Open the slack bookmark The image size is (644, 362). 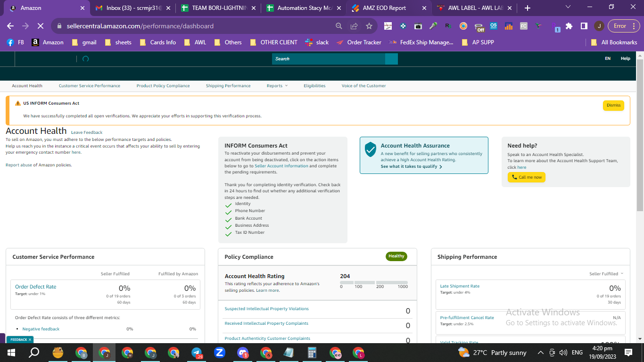pyautogui.click(x=317, y=42)
